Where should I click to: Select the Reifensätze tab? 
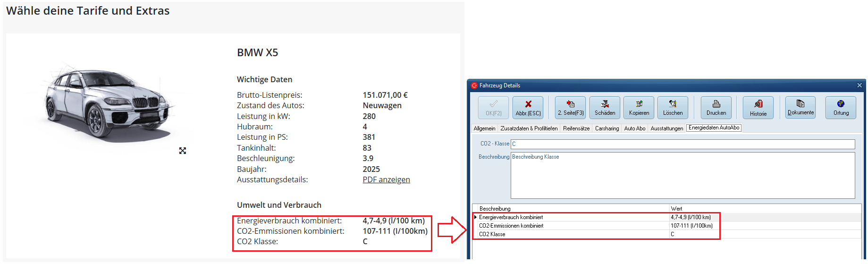576,128
